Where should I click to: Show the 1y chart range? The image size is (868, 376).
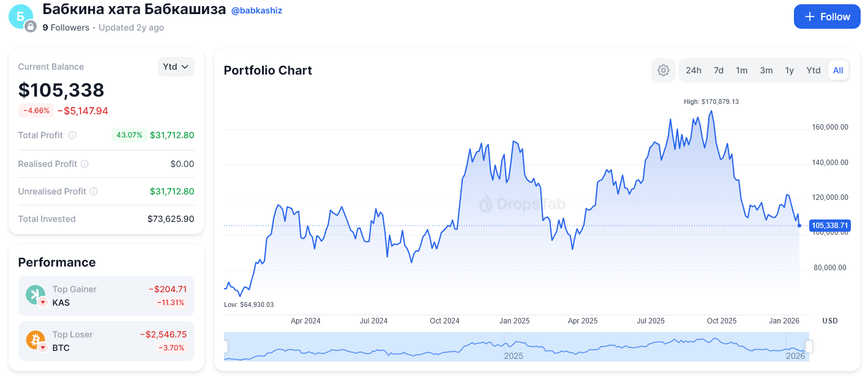790,70
